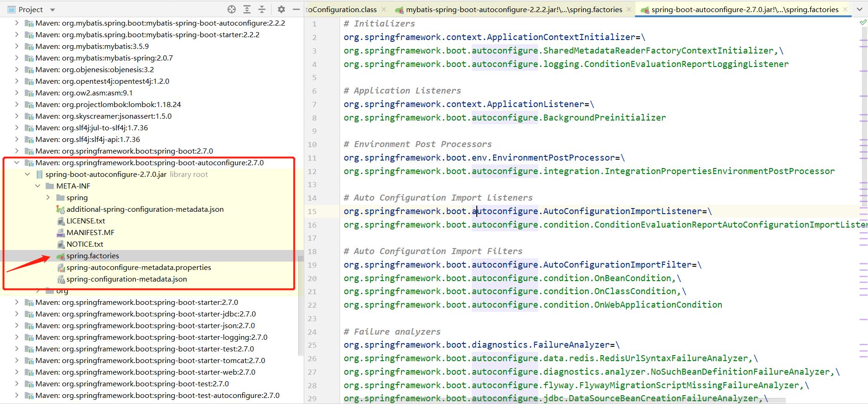This screenshot has width=868, height=404.
Task: Click the additional-spring-configuration-metadata.json file icon
Action: 60,209
